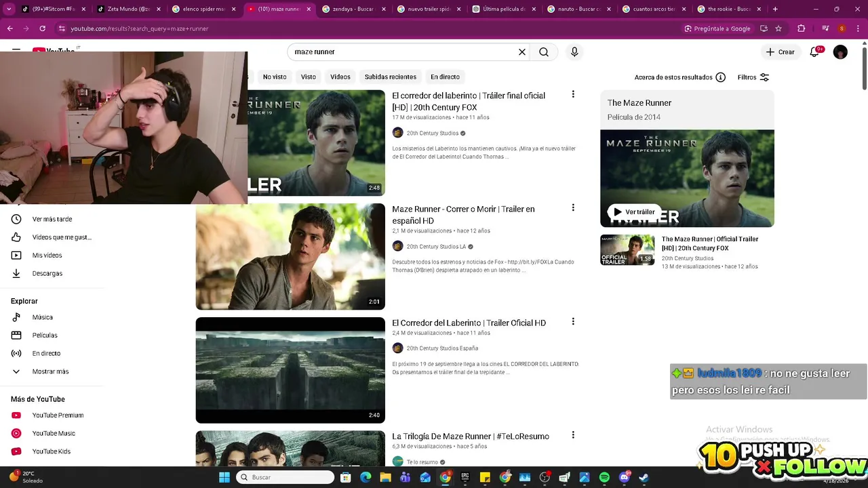The image size is (868, 488).
Task: Switch to the naruto search tab
Action: [578, 9]
